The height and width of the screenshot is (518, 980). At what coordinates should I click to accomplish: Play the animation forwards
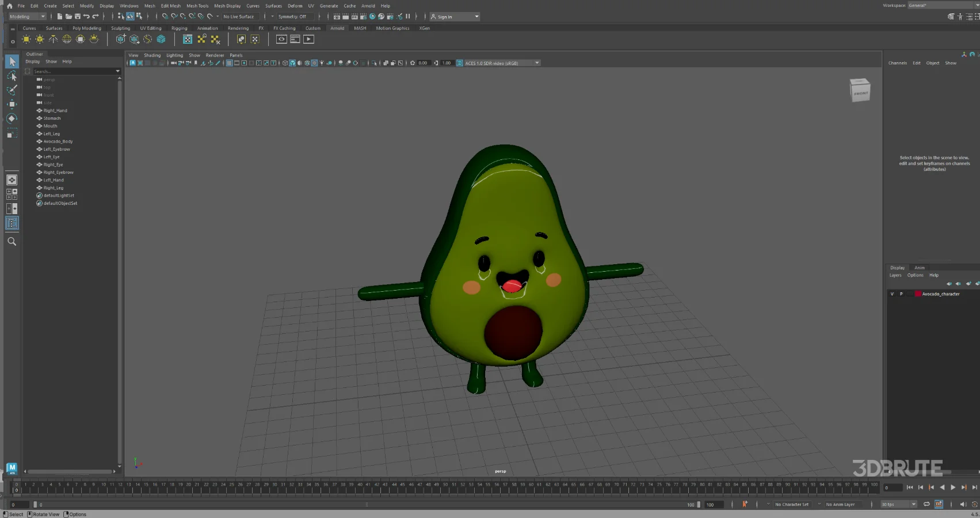click(x=953, y=487)
